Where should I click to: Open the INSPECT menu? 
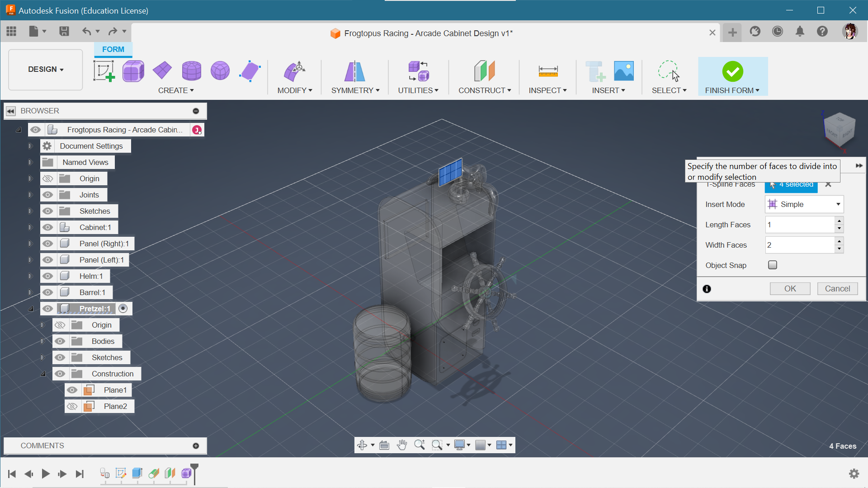click(548, 90)
